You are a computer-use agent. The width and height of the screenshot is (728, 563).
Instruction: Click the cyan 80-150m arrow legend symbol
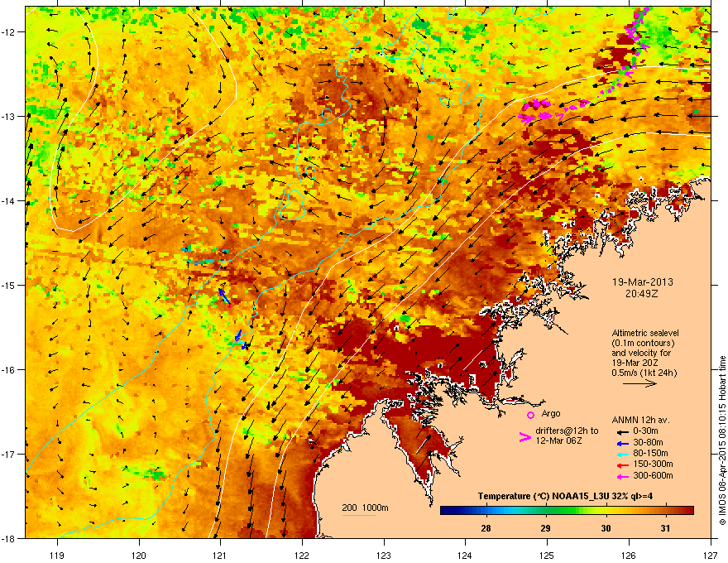point(622,454)
